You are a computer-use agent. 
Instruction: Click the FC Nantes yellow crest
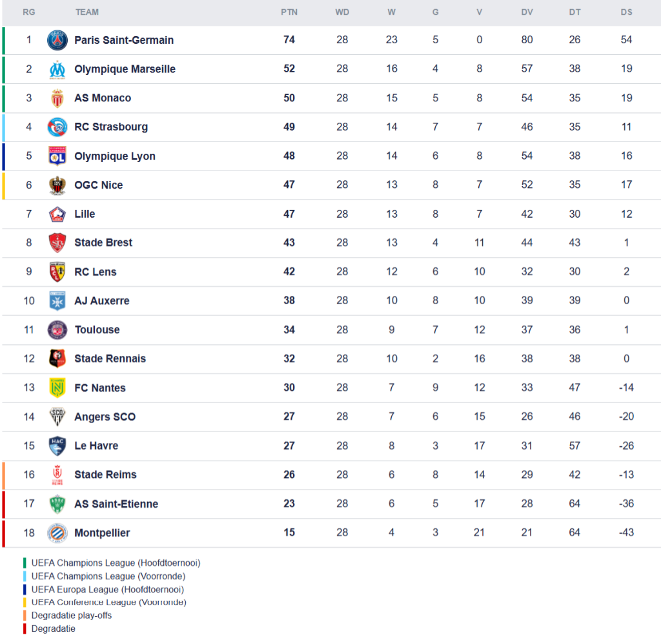pyautogui.click(x=57, y=388)
